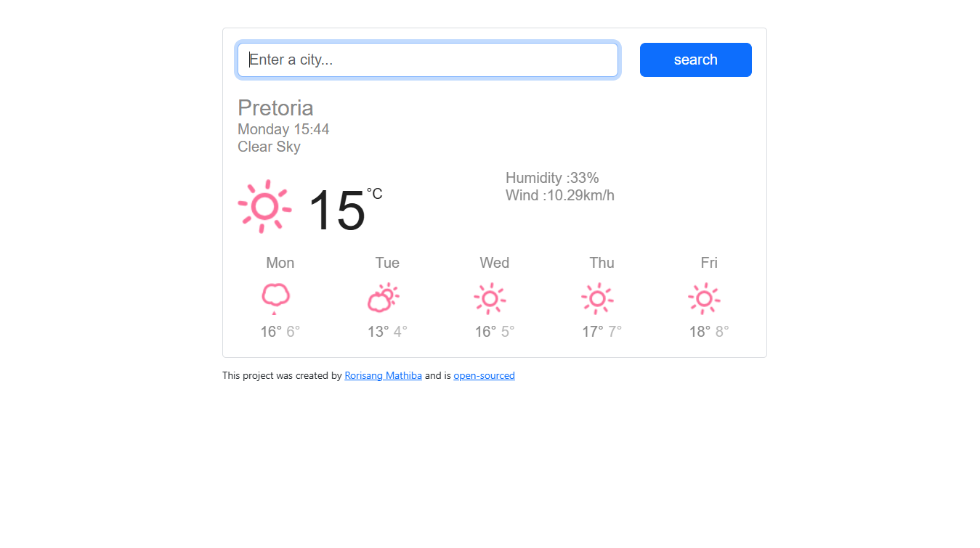
Task: Follow the open-sourced link
Action: click(484, 376)
